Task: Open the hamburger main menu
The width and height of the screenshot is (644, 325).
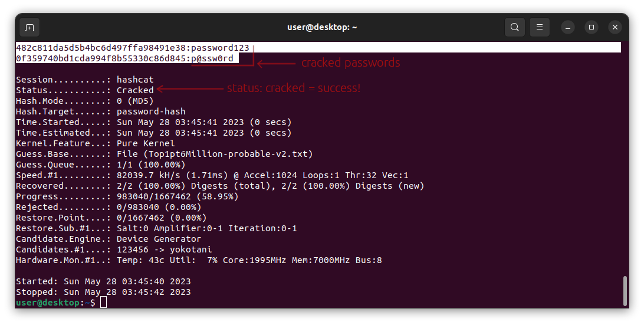Action: (x=540, y=28)
